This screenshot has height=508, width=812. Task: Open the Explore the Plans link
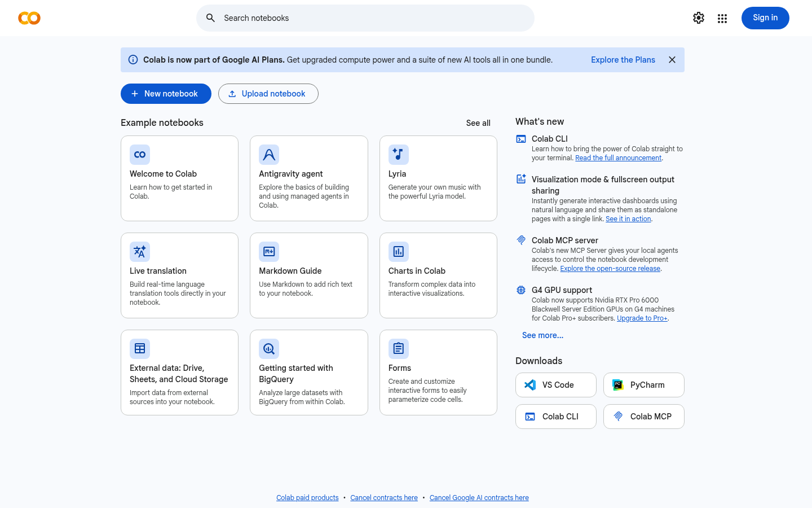click(623, 60)
